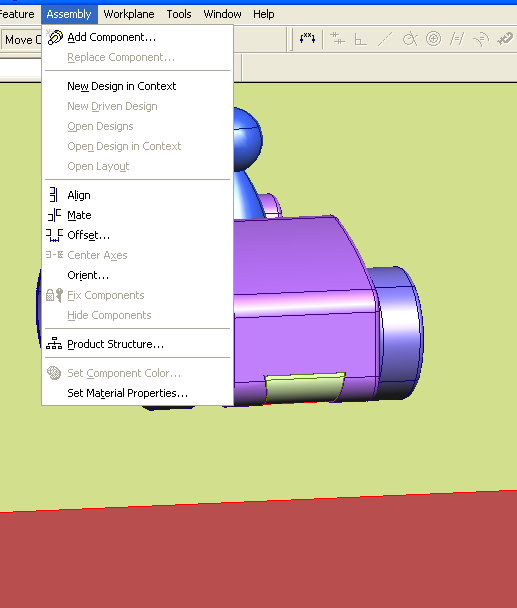Select the Replace Component... entry
The width and height of the screenshot is (517, 608).
[x=137, y=57]
